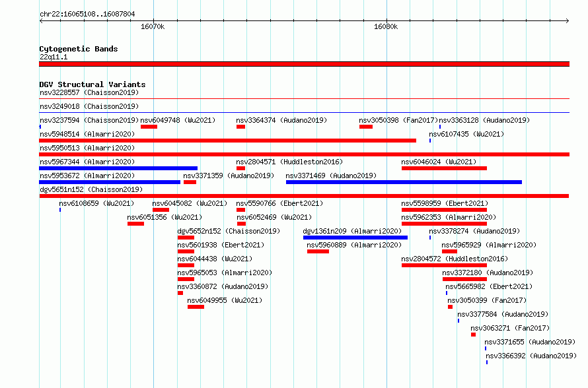This screenshot has height=388, width=588.
Task: Click the nsv5967344 (Almarri2020) label
Action: pyautogui.click(x=87, y=162)
